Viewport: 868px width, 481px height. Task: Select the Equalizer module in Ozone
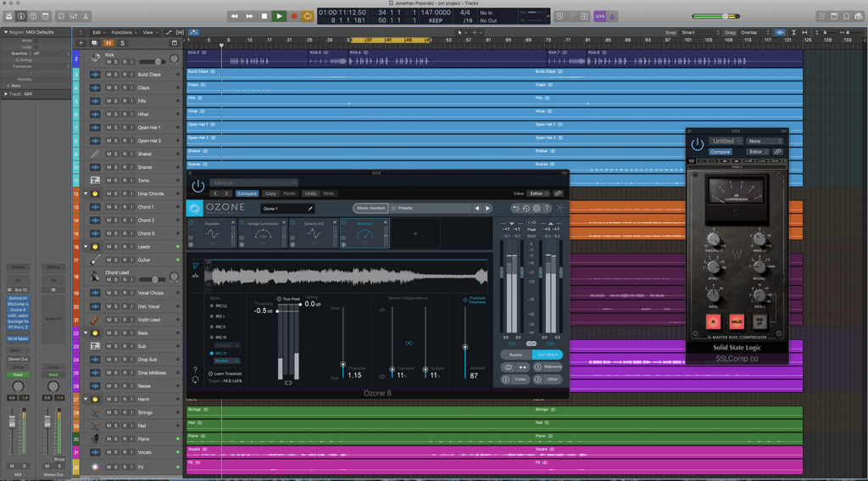coord(212,232)
